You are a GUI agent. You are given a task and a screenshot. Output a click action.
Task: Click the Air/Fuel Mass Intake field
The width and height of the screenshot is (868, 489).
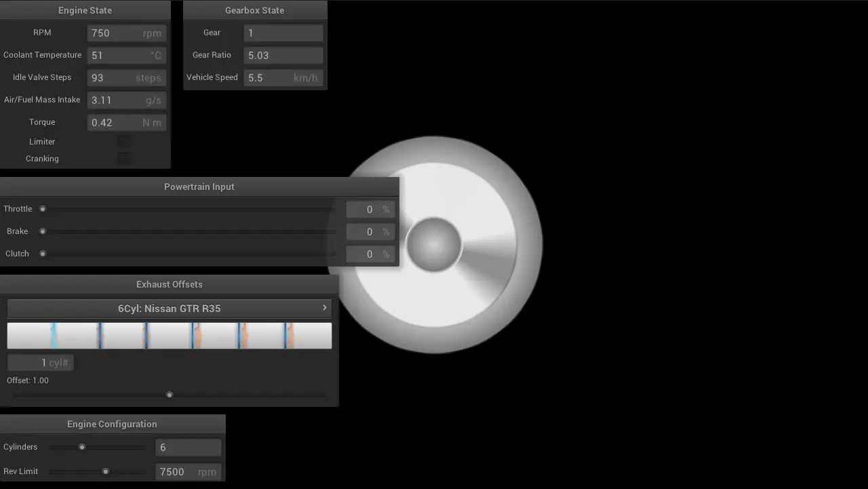pos(127,100)
